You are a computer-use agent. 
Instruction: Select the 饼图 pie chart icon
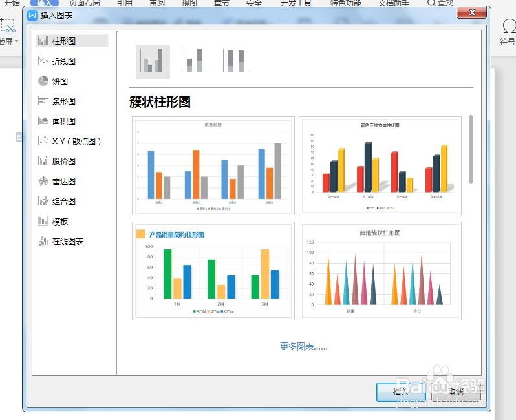(x=43, y=81)
